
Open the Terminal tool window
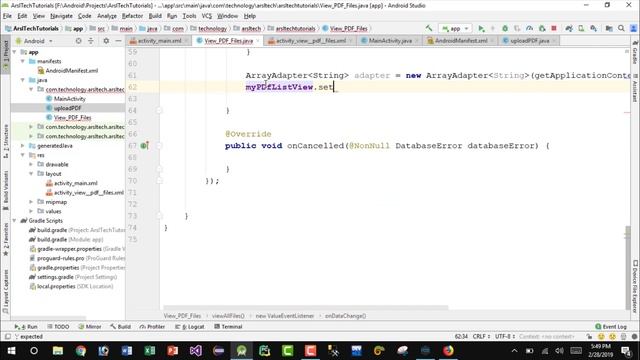pyautogui.click(x=229, y=327)
